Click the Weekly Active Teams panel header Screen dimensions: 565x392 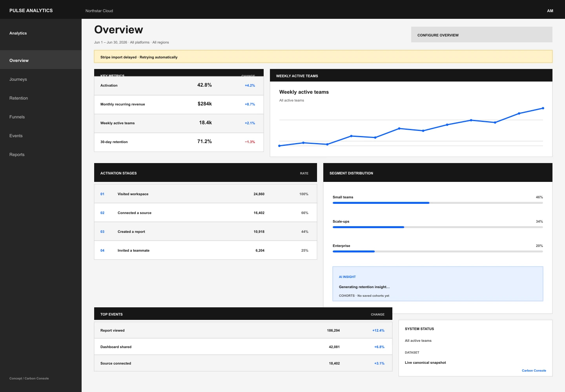[x=411, y=75]
